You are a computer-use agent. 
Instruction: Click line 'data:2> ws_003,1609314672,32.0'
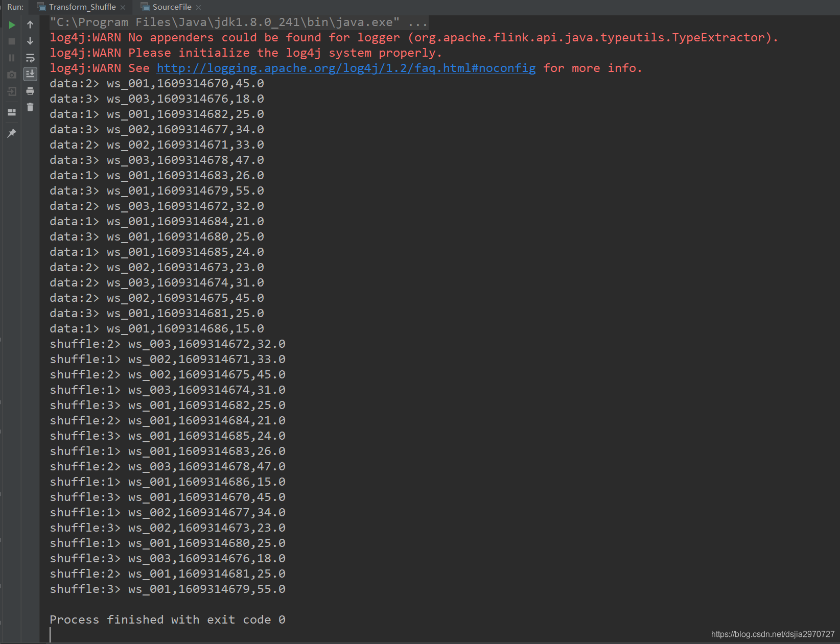[157, 206]
